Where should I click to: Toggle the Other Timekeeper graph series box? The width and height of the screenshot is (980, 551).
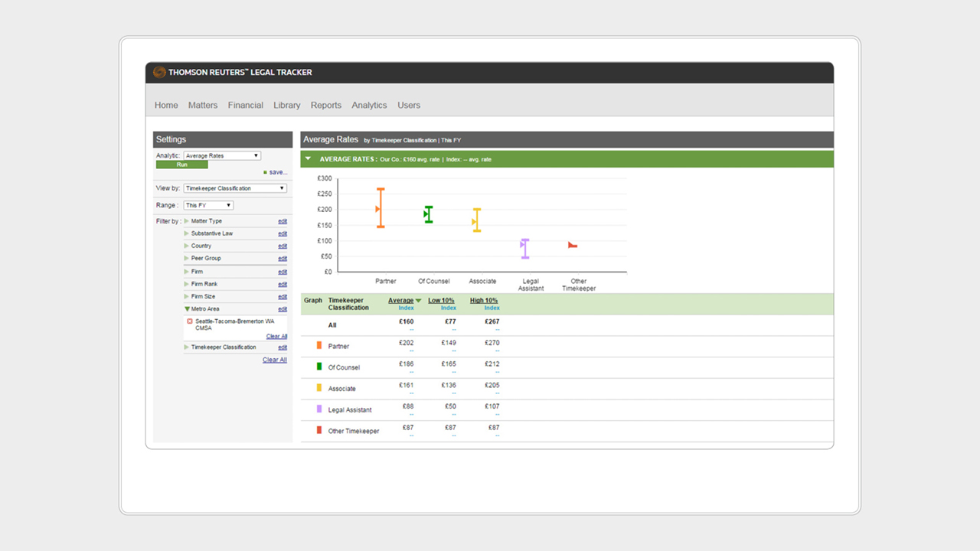click(x=319, y=431)
